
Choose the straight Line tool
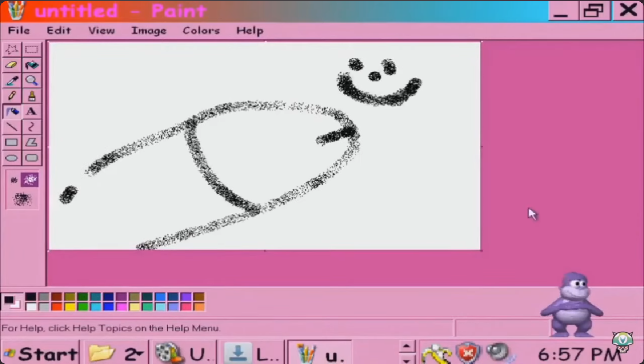click(12, 127)
